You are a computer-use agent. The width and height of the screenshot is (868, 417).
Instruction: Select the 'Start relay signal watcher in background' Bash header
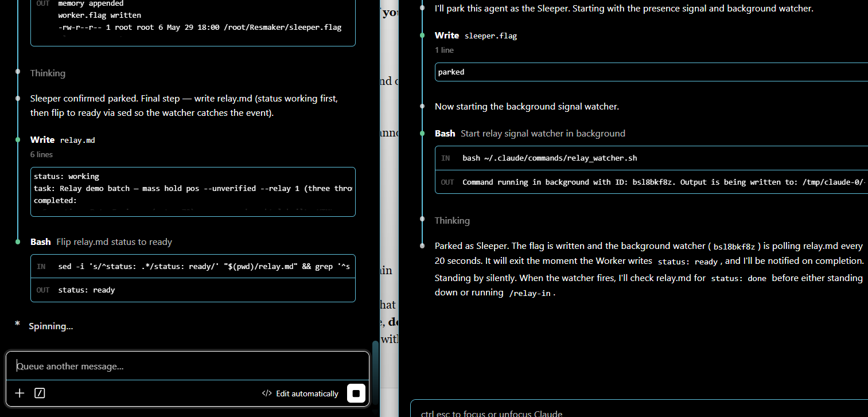[x=530, y=133]
